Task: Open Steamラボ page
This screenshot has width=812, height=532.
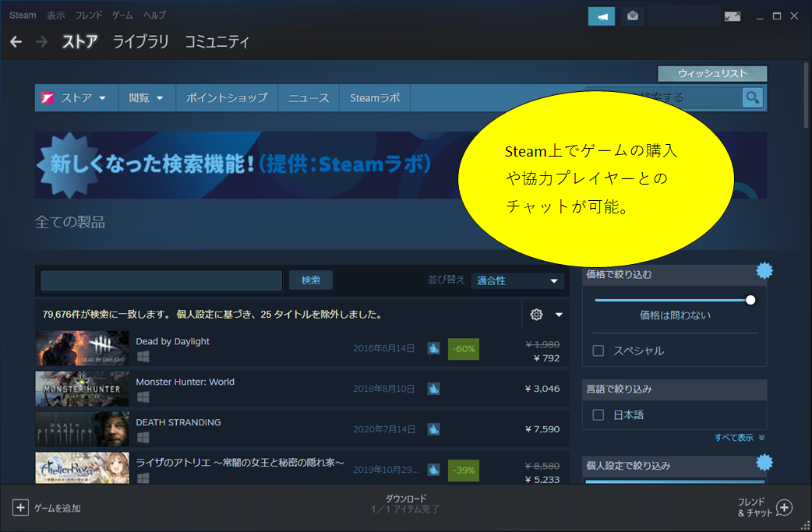Action: point(374,98)
